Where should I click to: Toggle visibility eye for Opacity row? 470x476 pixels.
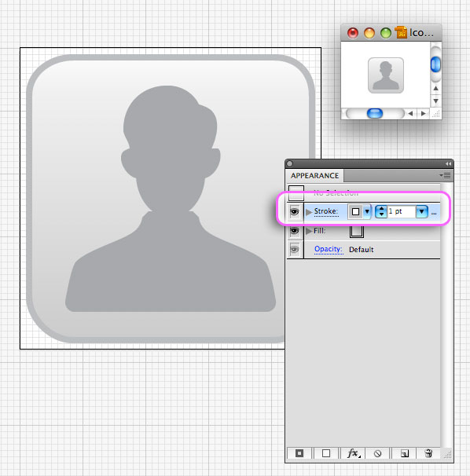(295, 250)
